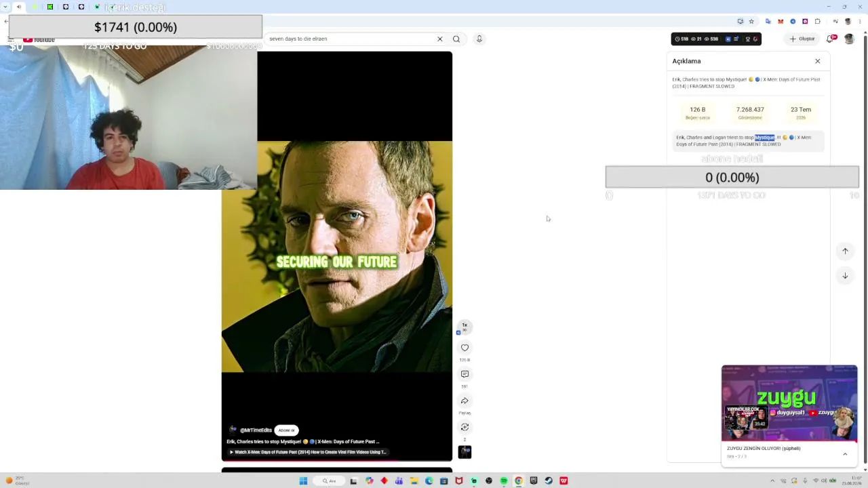Viewport: 868px width, 488px height.
Task: Seek using the Short's red progress bar
Action: click(337, 461)
